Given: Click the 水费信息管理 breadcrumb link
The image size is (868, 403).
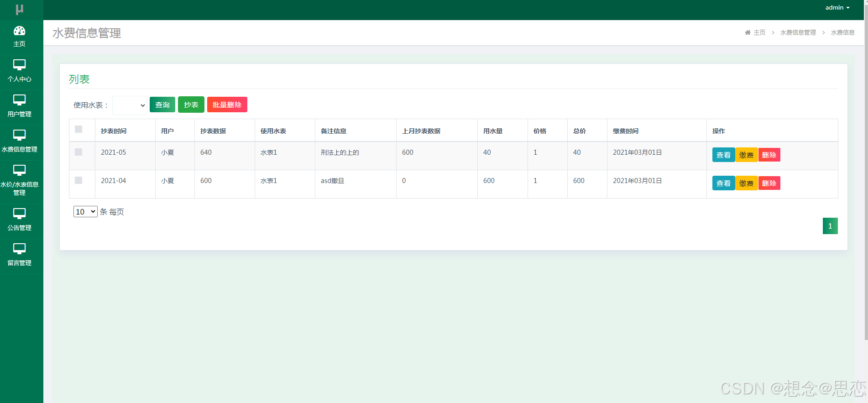Looking at the screenshot, I should 798,32.
